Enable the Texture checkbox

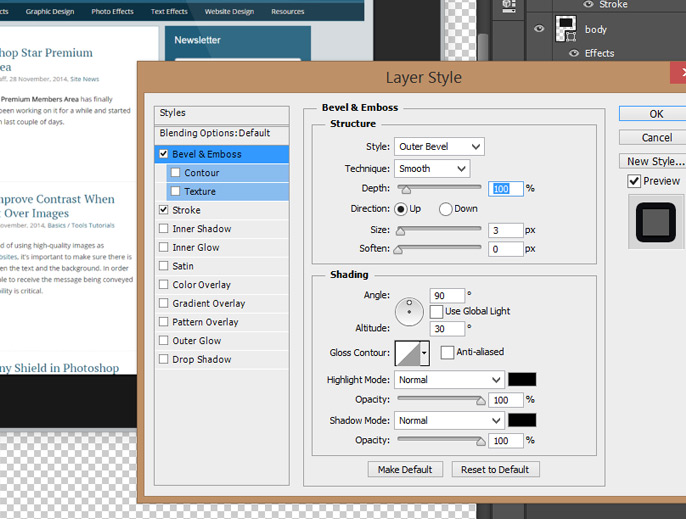tap(176, 192)
